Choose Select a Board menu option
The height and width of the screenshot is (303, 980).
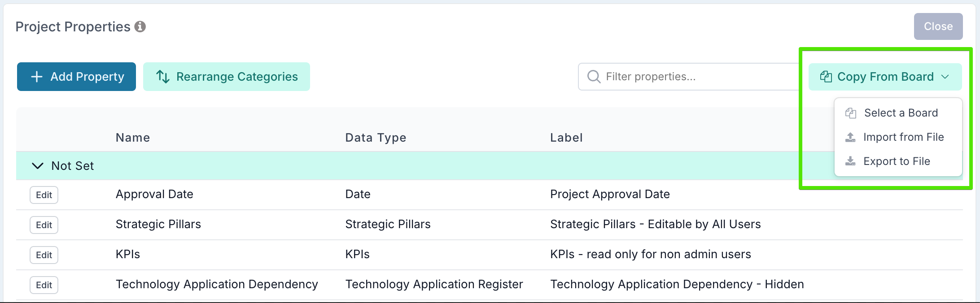[x=901, y=113]
